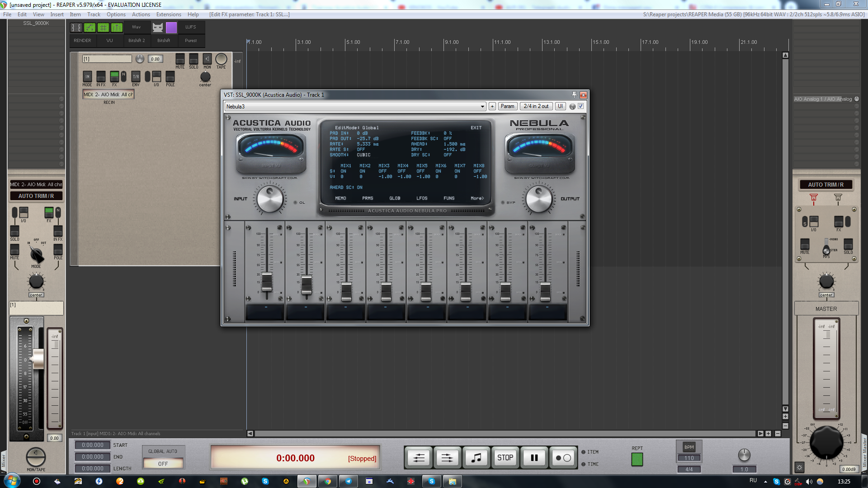Open the Insert menu
This screenshot has width=868, height=488.
pyautogui.click(x=57, y=14)
